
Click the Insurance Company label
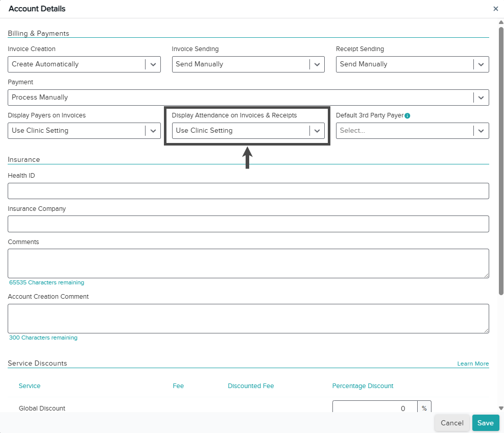(37, 209)
